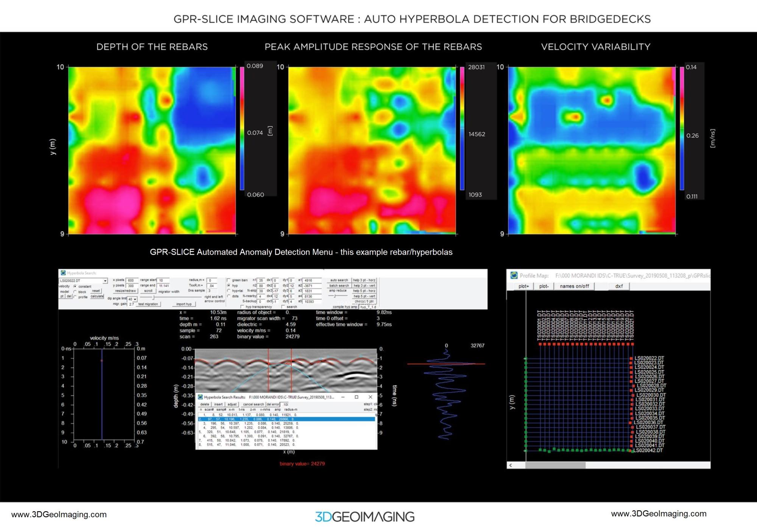
Task: Click the pt button
Action: 62,296
